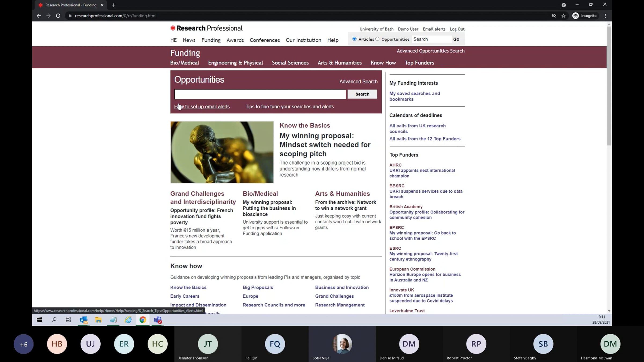
Task: Bookmark page with star icon
Action: tap(563, 16)
